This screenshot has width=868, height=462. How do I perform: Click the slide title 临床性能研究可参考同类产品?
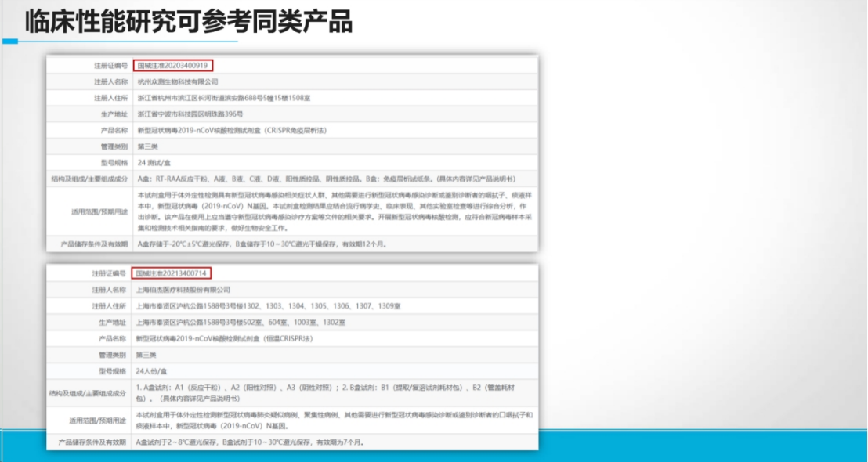188,22
